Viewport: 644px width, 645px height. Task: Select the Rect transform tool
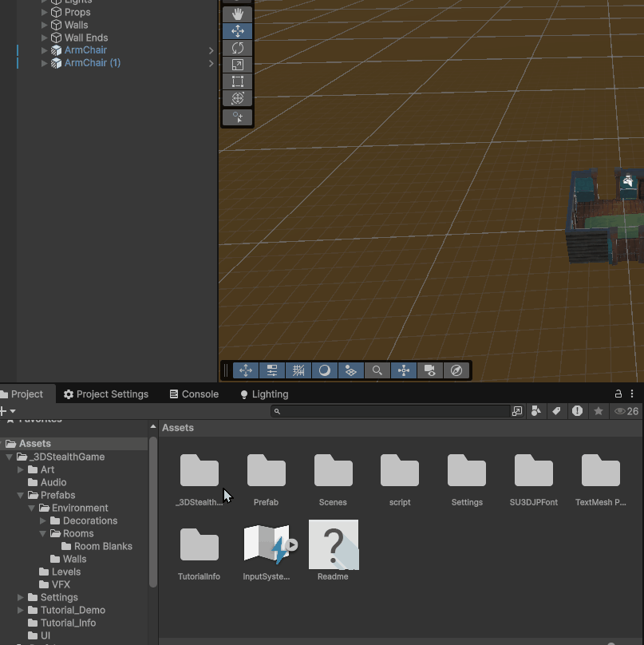pyautogui.click(x=237, y=81)
